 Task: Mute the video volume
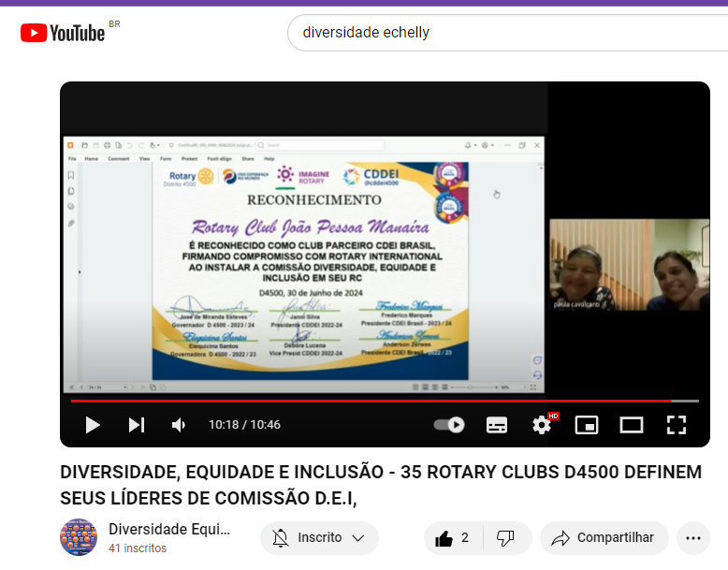179,425
